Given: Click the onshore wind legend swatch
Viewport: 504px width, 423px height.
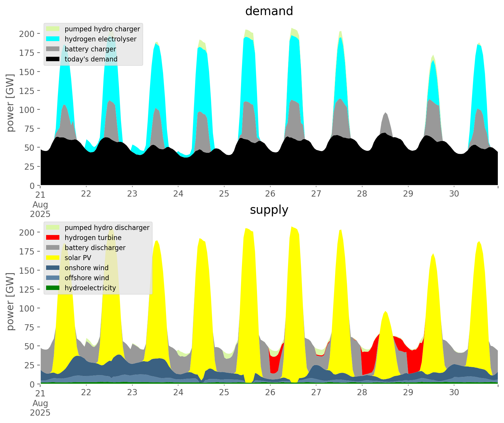Looking at the screenshot, I should click(x=53, y=268).
